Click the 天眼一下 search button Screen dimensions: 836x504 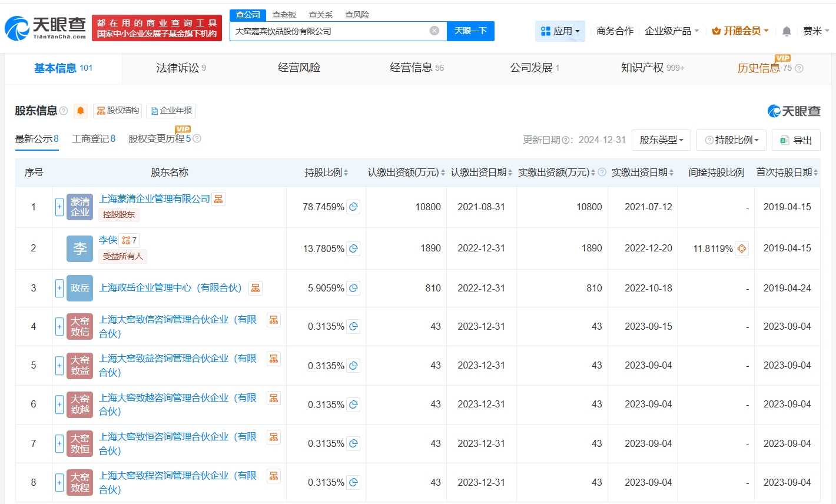point(470,31)
